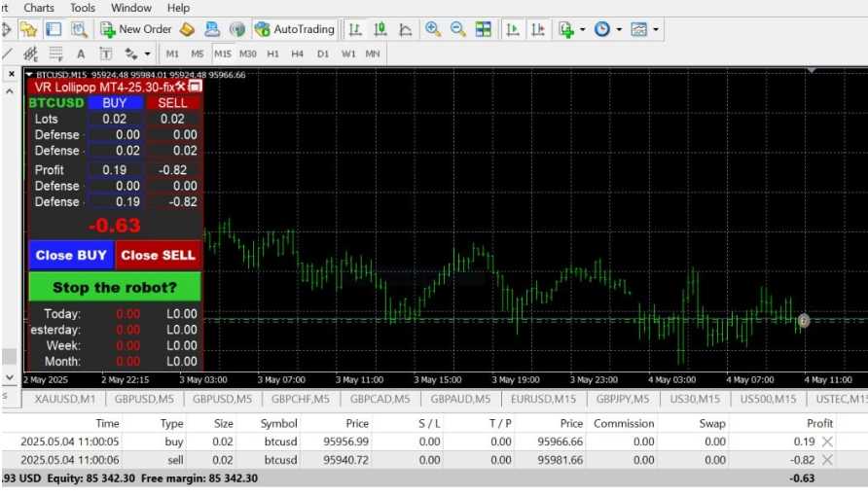Screen dimensions: 868x495
Task: Open the Tools menu
Action: coord(83,8)
